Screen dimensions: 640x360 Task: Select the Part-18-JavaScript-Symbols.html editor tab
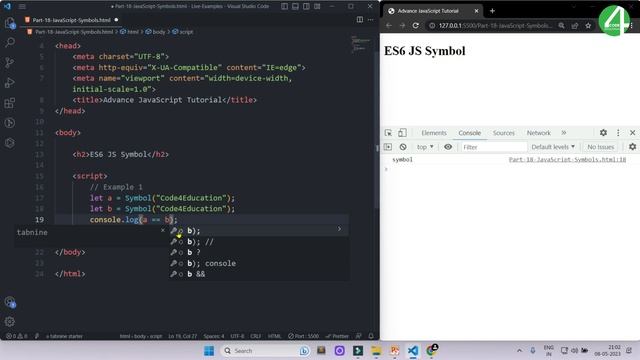[71, 20]
